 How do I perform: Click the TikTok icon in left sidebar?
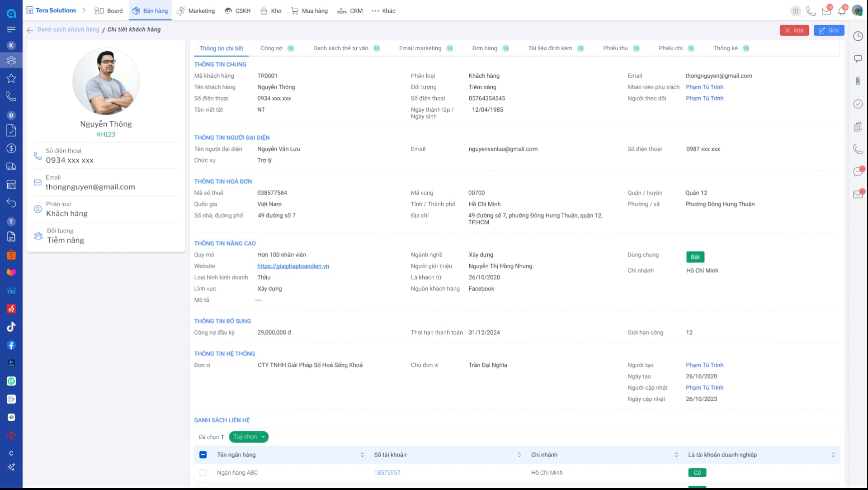pyautogui.click(x=11, y=327)
